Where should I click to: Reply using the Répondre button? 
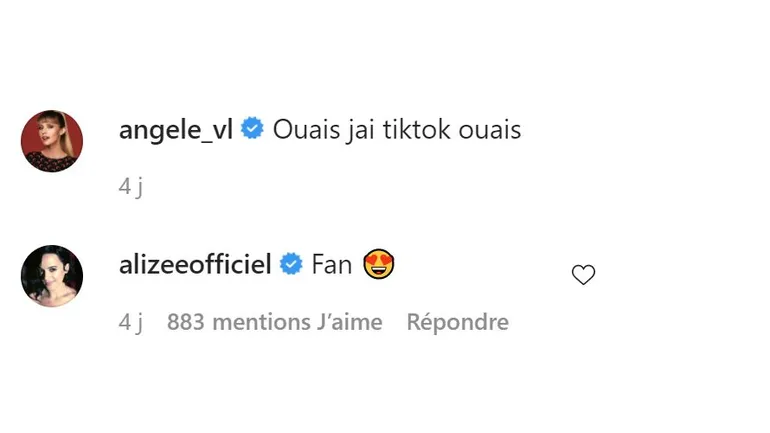pos(457,322)
